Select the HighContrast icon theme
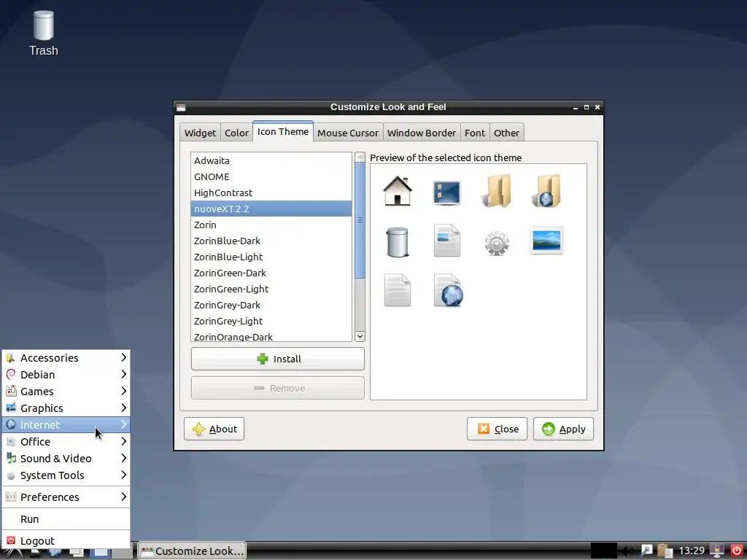Viewport: 747px width, 560px height. tap(271, 192)
